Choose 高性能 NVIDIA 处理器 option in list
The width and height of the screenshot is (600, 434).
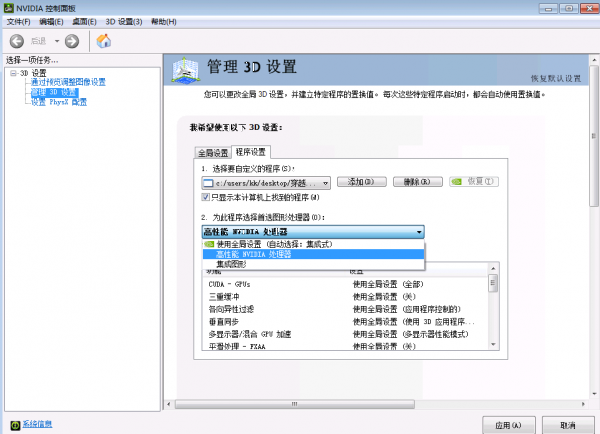point(313,254)
